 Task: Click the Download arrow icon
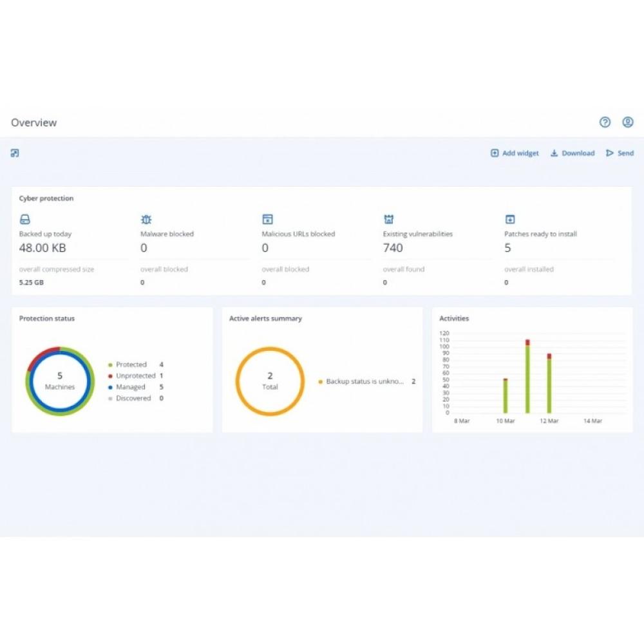[x=554, y=153]
